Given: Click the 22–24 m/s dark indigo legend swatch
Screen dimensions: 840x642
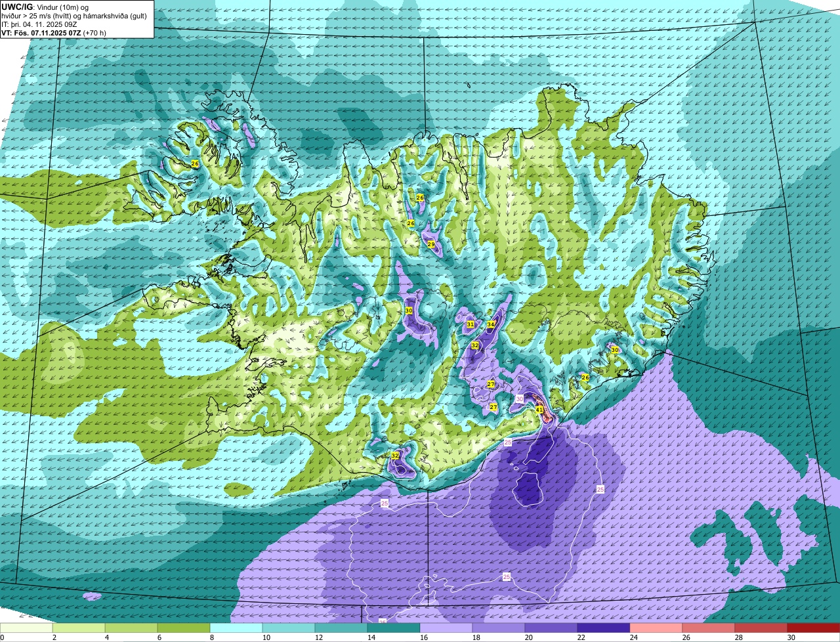Looking at the screenshot, I should 604,628.
